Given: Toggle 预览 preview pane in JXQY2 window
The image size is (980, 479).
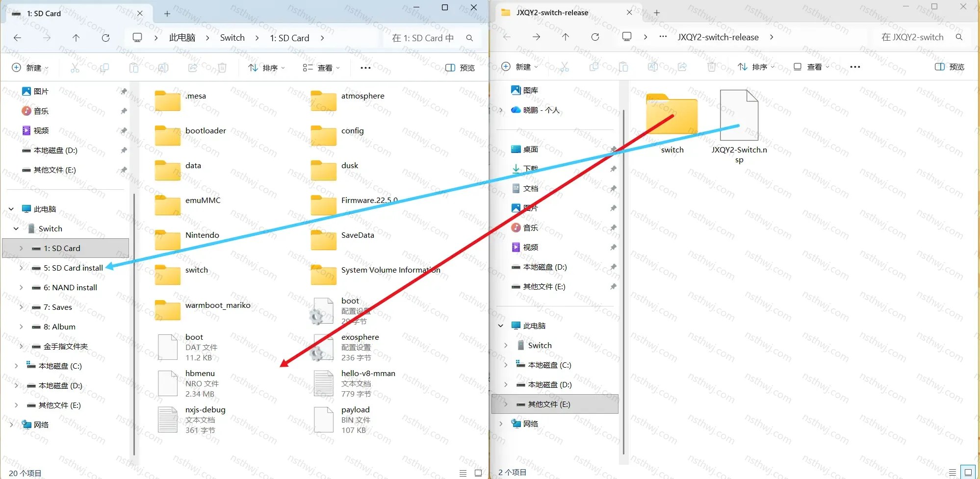Looking at the screenshot, I should tap(950, 67).
